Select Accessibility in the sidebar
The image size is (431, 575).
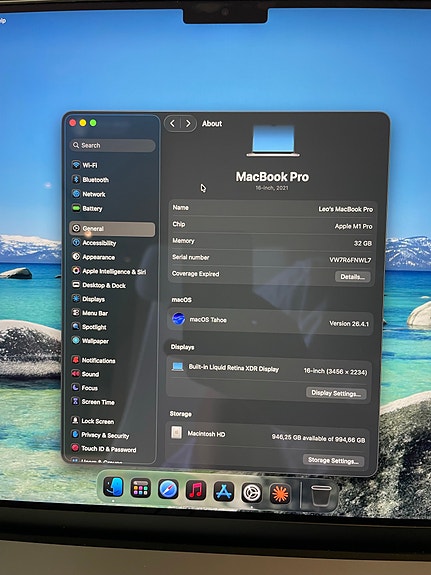(94, 243)
